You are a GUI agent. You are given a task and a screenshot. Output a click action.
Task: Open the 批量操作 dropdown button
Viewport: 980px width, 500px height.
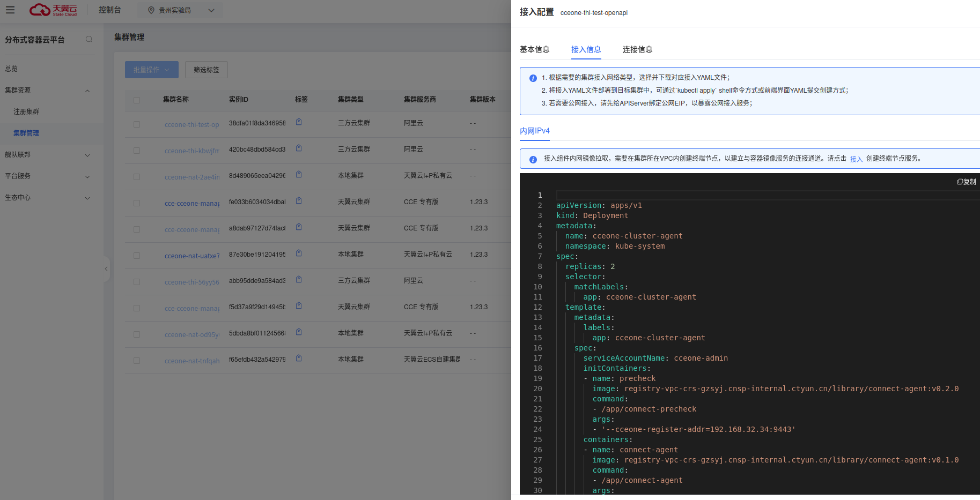tap(151, 70)
